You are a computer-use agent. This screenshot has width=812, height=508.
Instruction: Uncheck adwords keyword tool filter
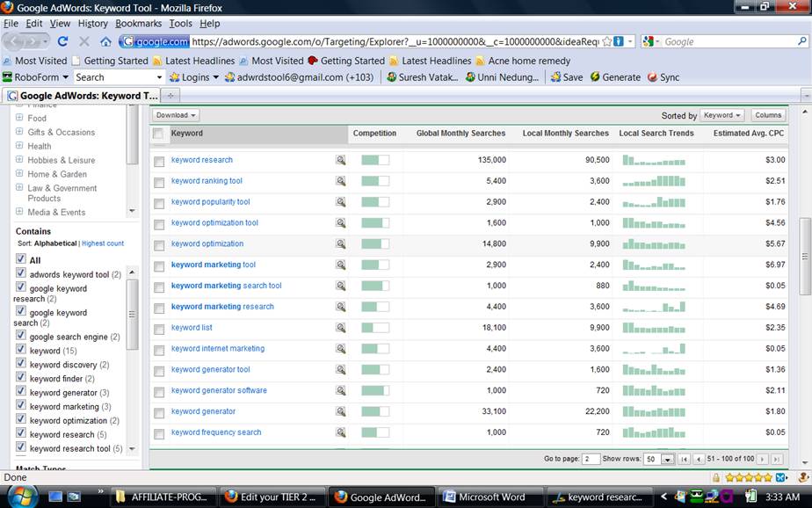[x=21, y=272]
